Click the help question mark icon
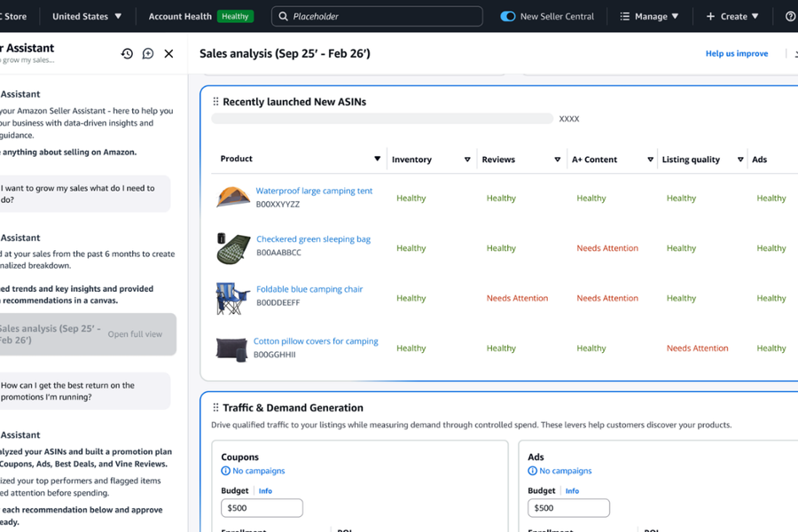This screenshot has height=532, width=798. point(790,16)
